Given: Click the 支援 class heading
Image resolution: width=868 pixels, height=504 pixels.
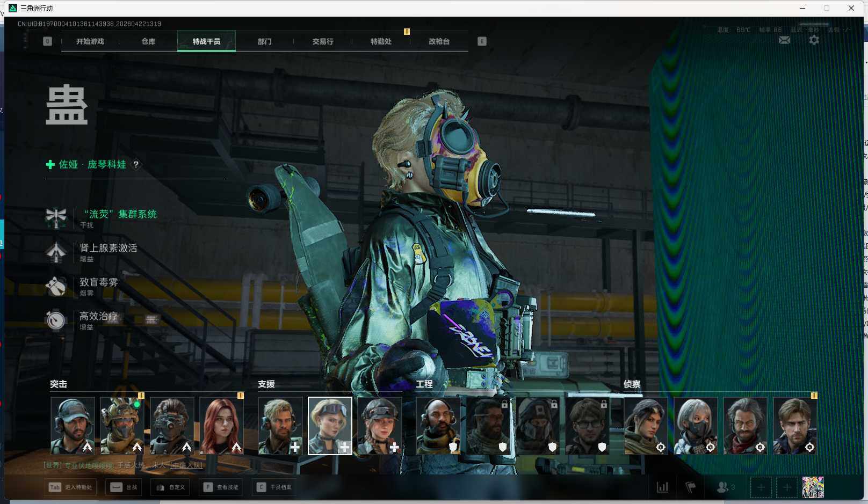Looking at the screenshot, I should click(266, 384).
